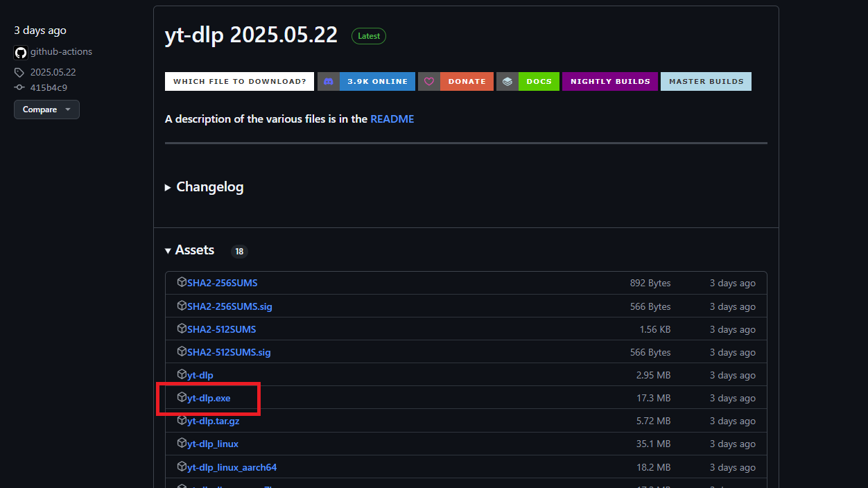Click the github-actions avatar icon
Viewport: 868px width, 488px height.
click(21, 52)
